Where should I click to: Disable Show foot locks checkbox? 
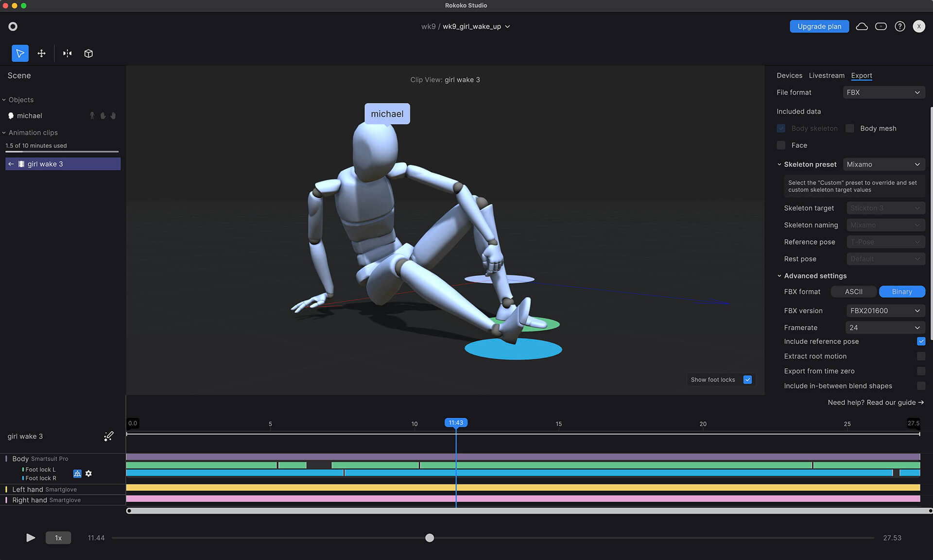click(747, 380)
